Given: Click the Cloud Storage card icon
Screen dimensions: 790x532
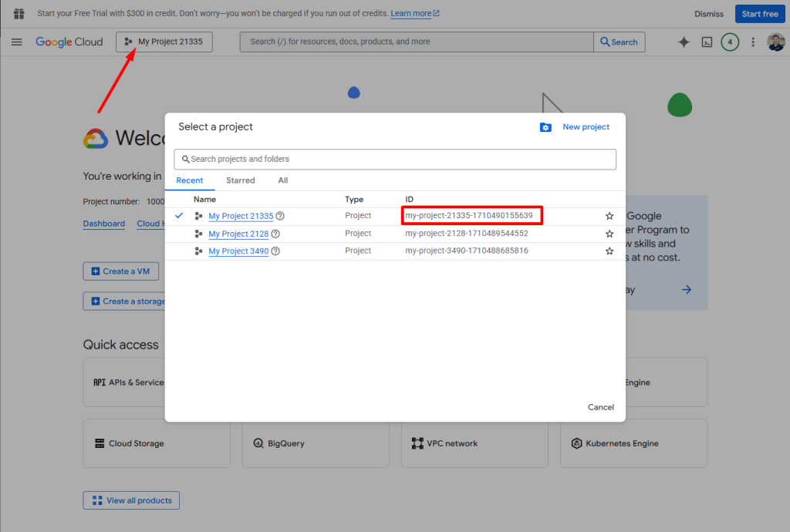Looking at the screenshot, I should point(100,443).
